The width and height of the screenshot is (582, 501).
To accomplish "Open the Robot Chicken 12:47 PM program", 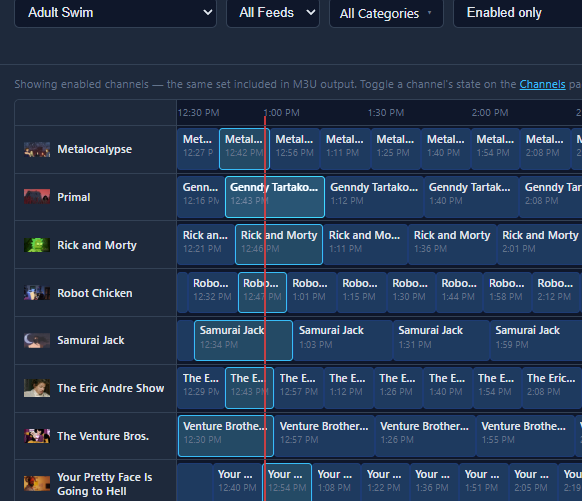I will pos(262,292).
